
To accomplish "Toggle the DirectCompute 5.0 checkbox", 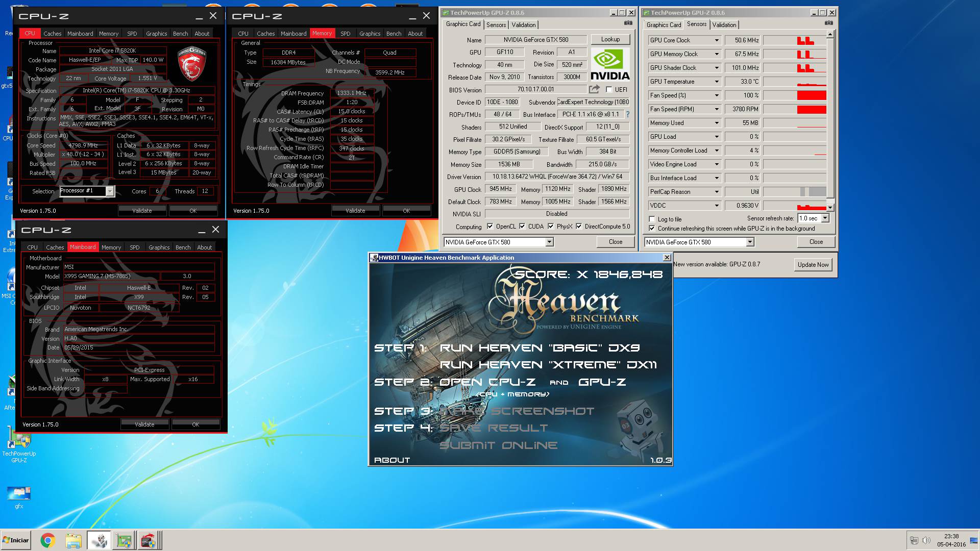I will coord(579,226).
